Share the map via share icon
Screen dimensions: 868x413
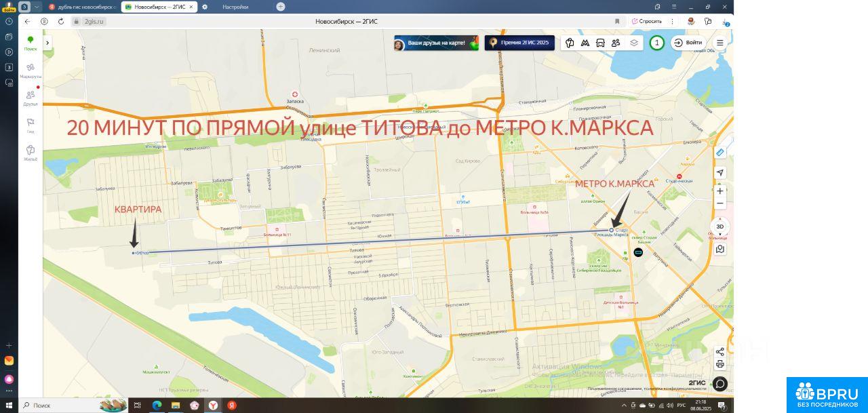(720, 352)
